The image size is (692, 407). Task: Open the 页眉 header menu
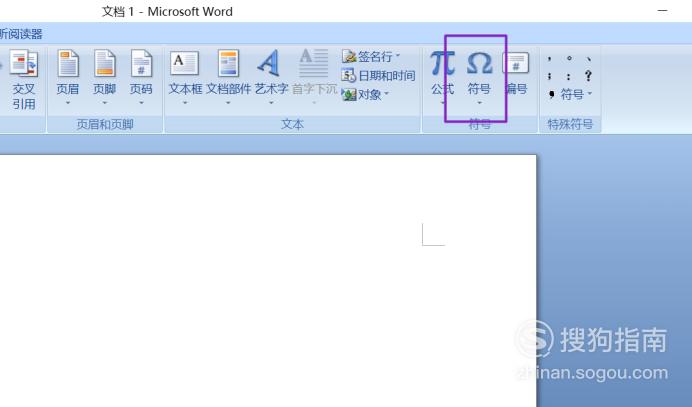click(68, 78)
